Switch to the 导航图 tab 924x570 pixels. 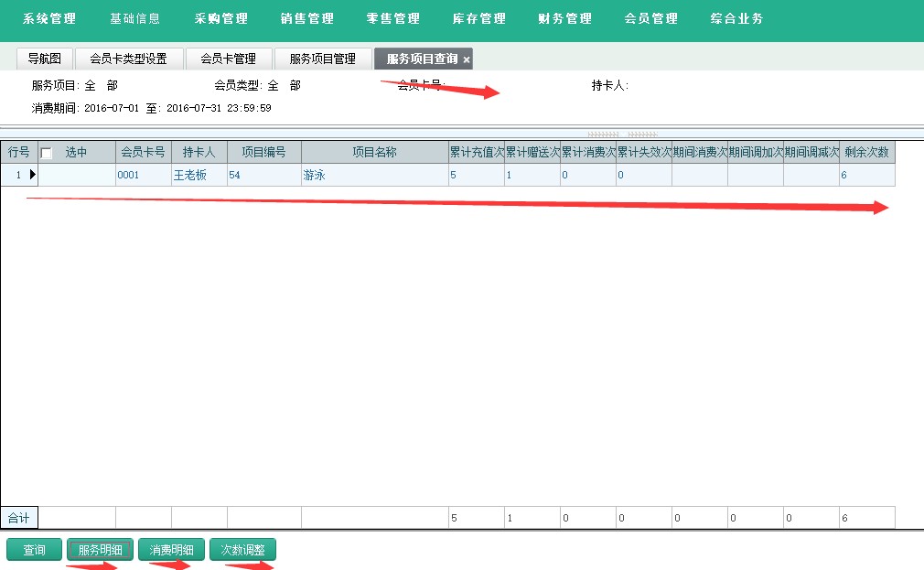tap(44, 59)
